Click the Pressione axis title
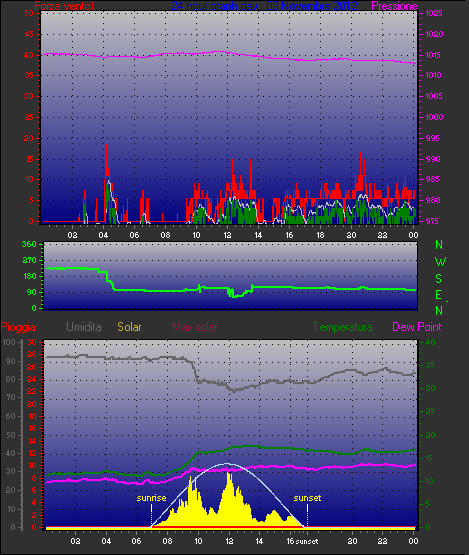Viewport: 469px width, 555px height. coord(394,6)
